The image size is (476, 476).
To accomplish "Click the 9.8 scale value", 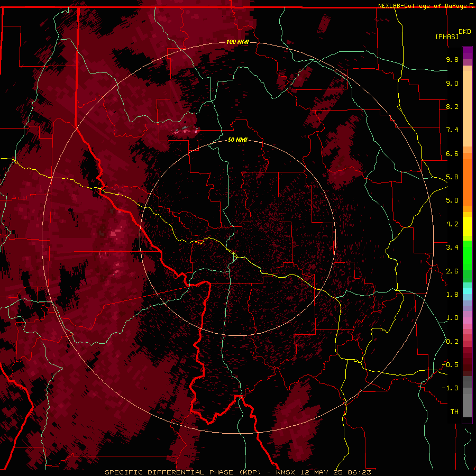I will pyautogui.click(x=452, y=59).
